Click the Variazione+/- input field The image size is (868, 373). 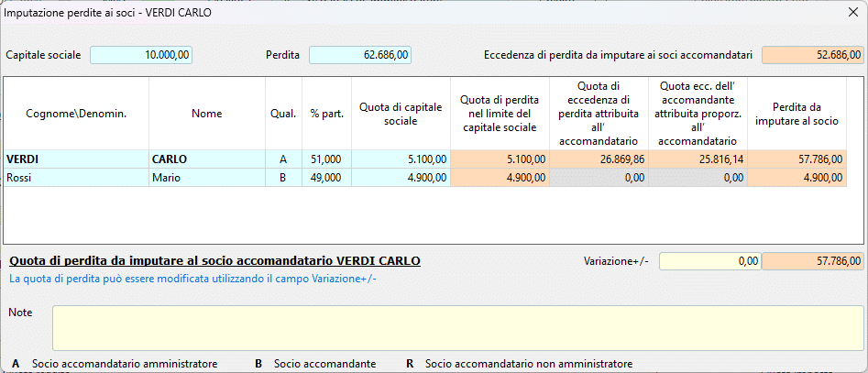710,261
